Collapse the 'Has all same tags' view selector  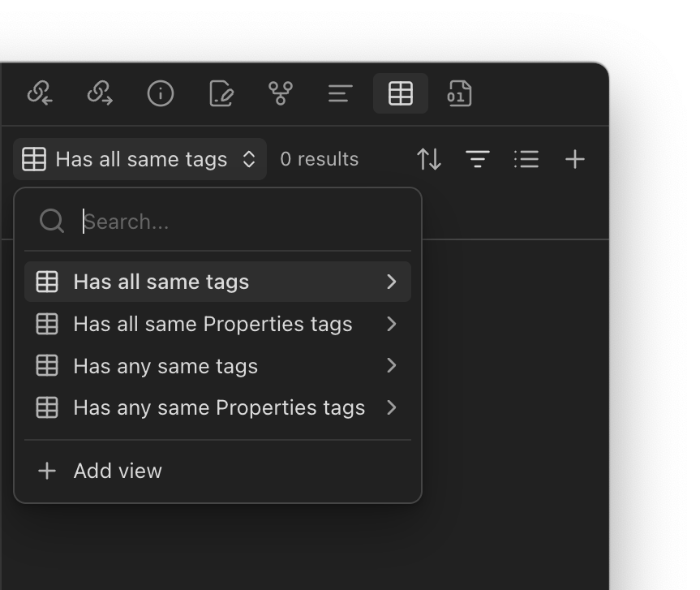click(x=140, y=159)
